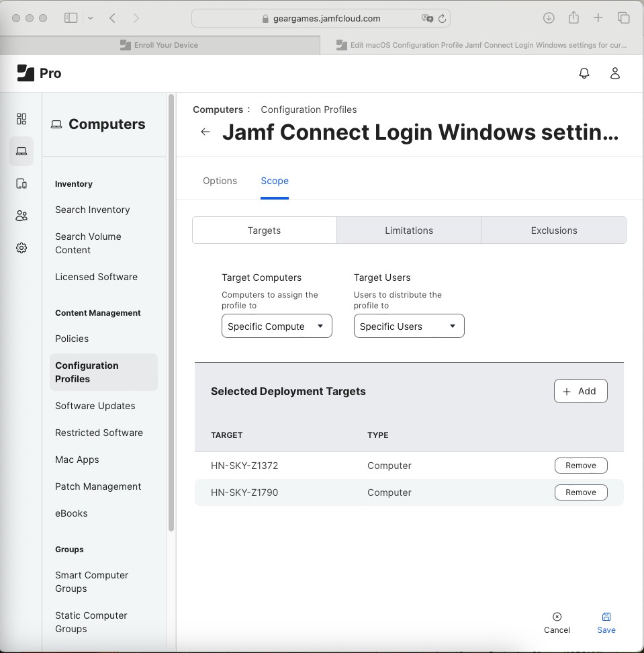Open Smart Computer Groups in sidebar
This screenshot has width=644, height=653.
pyautogui.click(x=91, y=582)
